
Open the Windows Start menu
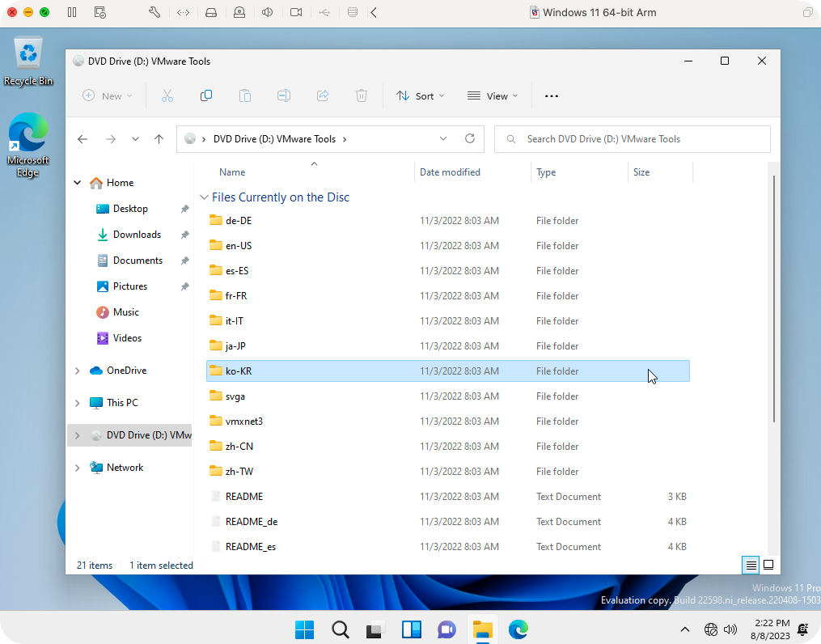[304, 629]
